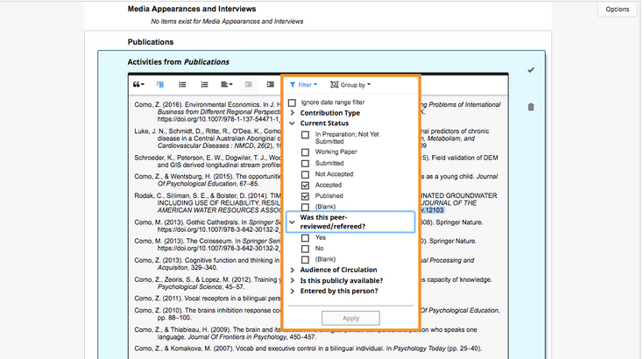Uncheck the Accepted checkbox
The image size is (644, 359).
(305, 186)
